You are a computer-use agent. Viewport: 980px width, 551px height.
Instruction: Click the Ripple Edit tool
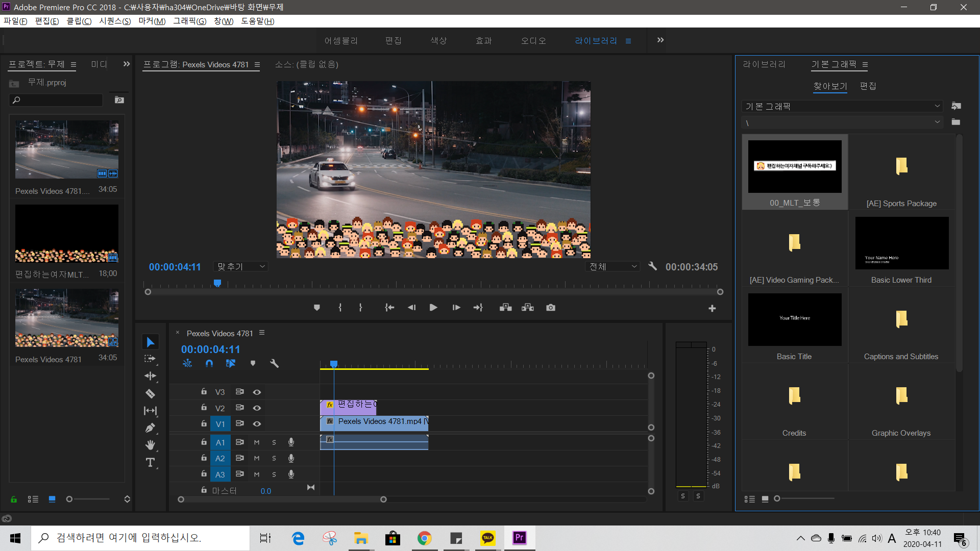[150, 376]
